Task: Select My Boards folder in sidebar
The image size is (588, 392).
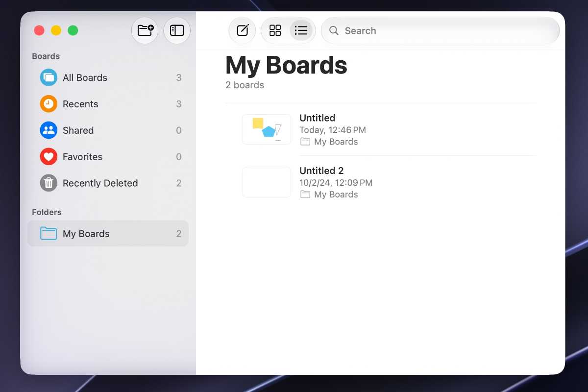Action: pos(108,233)
